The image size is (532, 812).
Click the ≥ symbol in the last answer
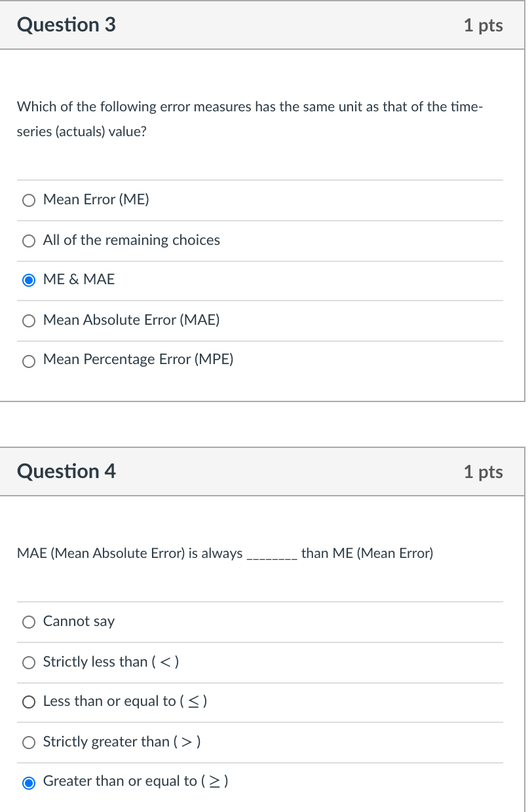point(214,781)
